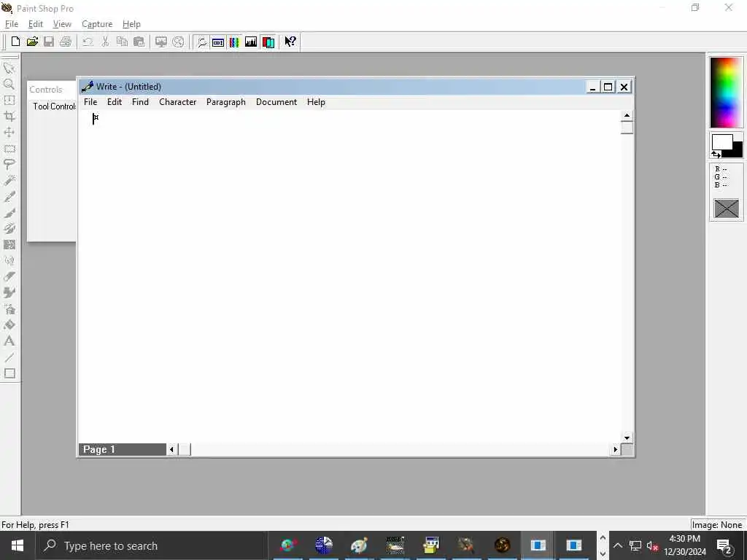Select the Magic Wand tool
The width and height of the screenshot is (747, 560).
click(9, 181)
